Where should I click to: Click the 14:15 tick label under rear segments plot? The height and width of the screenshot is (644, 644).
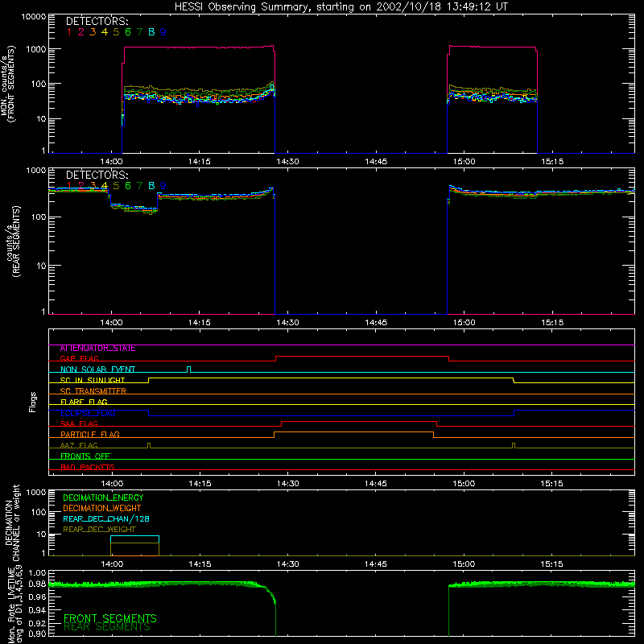pos(199,323)
